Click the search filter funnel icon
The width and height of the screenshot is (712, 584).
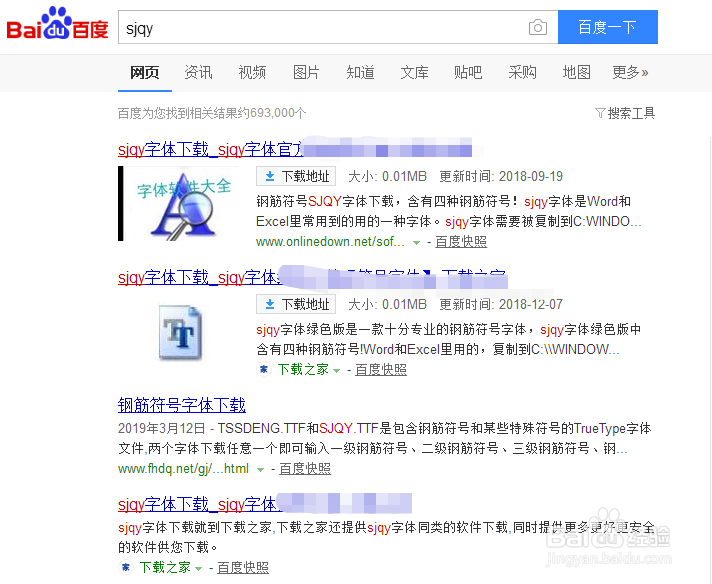point(600,113)
